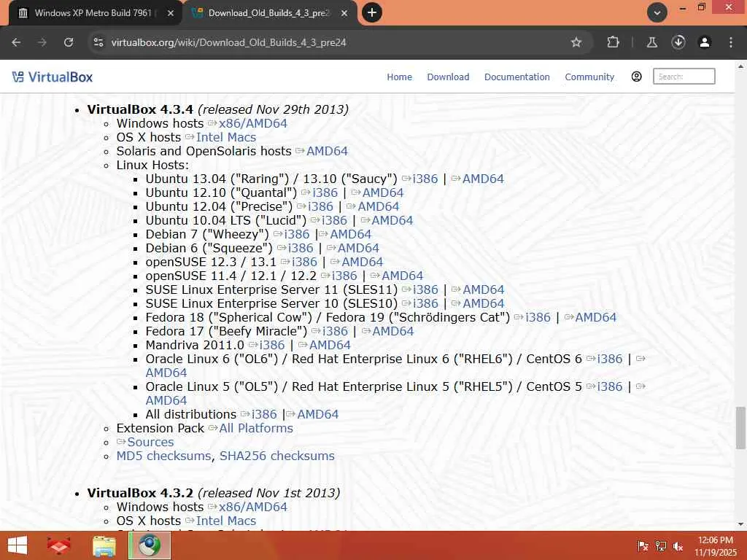The image size is (747, 560).
Task: Download openSUSE 12.3 / 13.1 AMD64 package
Action: (x=362, y=262)
